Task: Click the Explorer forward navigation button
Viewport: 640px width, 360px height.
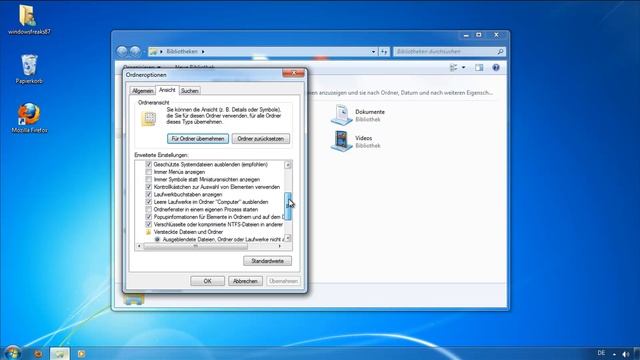Action: tap(135, 51)
